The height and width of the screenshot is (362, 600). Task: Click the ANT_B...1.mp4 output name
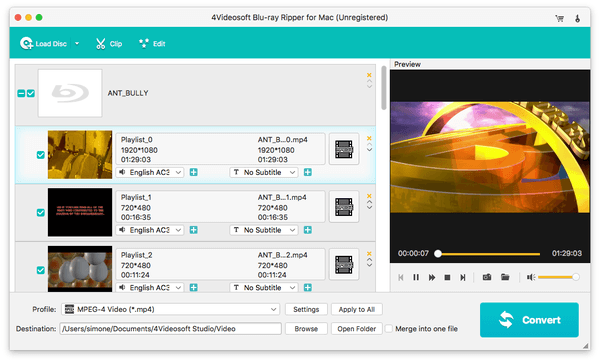(282, 197)
